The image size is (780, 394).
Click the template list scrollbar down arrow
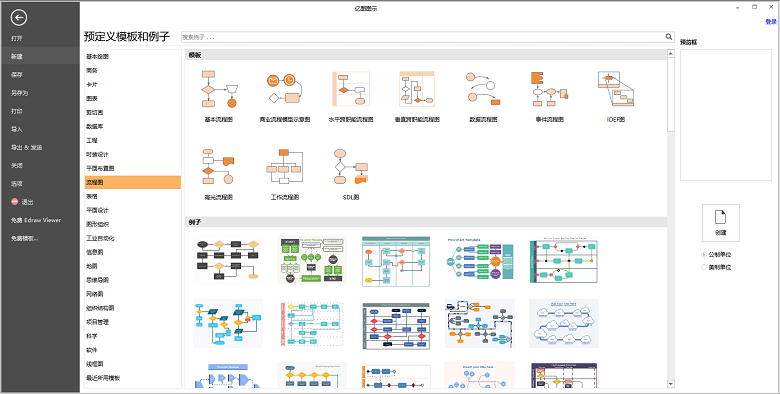click(x=671, y=384)
